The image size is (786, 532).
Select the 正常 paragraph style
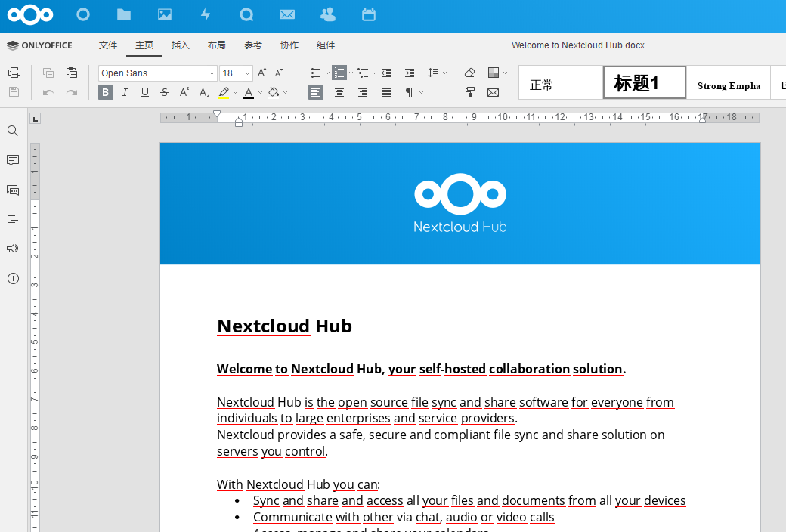[x=561, y=82]
